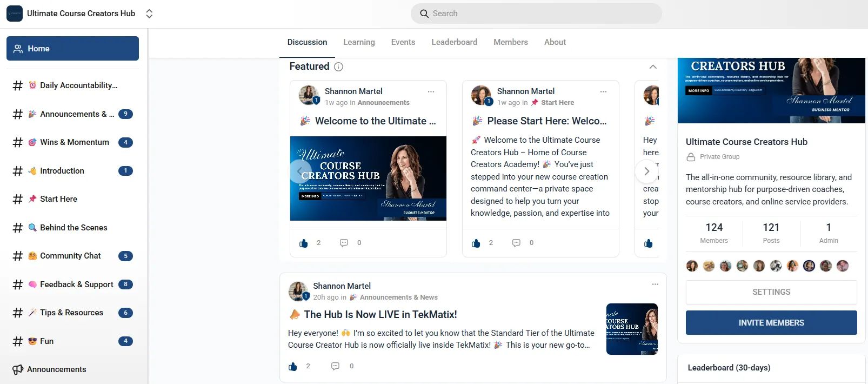
Task: Open The Hub Is Now LIVE in TekMatix post
Action: pos(380,315)
